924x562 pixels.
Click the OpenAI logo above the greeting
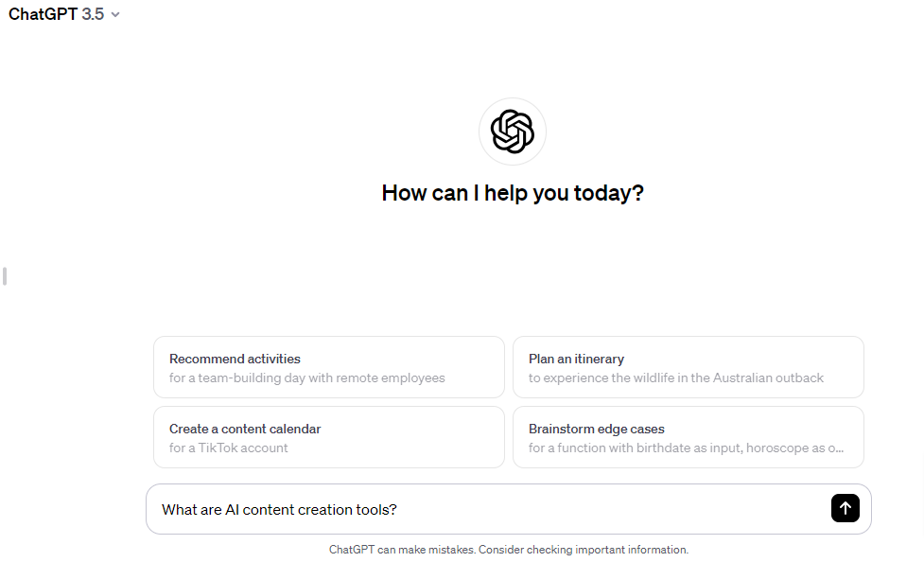point(513,132)
